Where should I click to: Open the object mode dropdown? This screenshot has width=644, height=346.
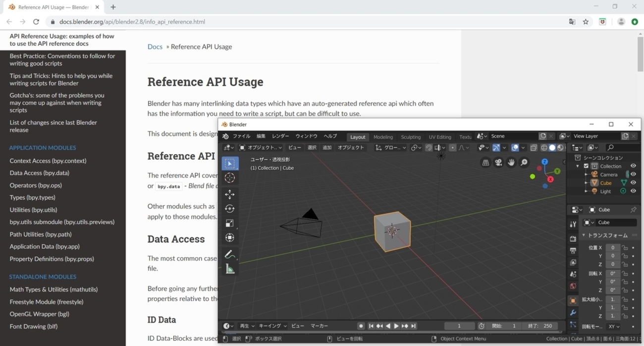[261, 148]
